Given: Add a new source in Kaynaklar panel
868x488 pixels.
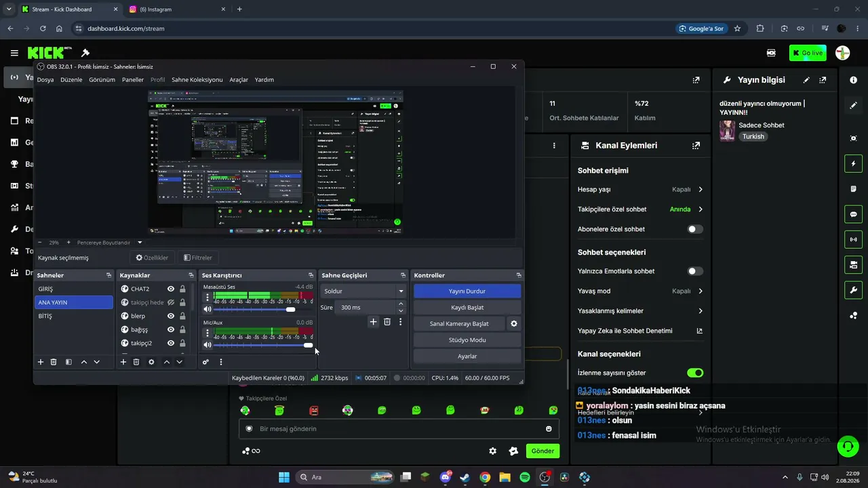Looking at the screenshot, I should coord(123,362).
